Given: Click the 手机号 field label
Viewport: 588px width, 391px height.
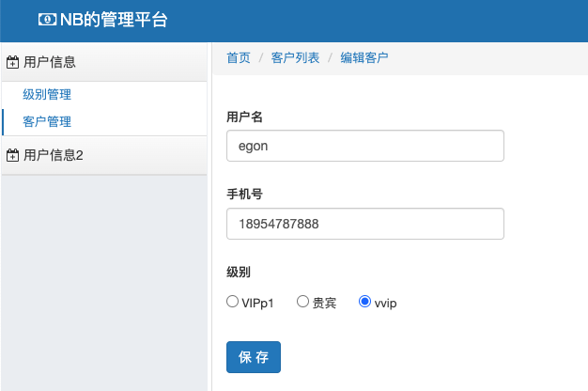Looking at the screenshot, I should tap(244, 195).
